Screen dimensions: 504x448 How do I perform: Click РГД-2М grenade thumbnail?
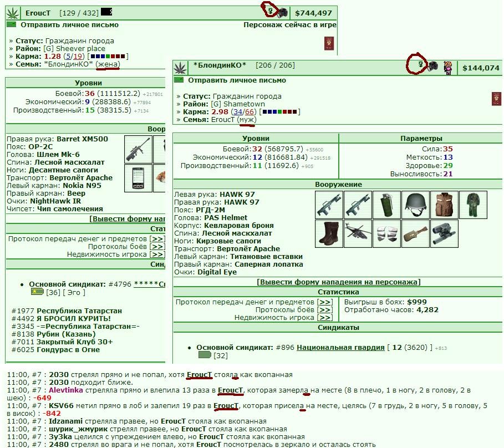(386, 205)
